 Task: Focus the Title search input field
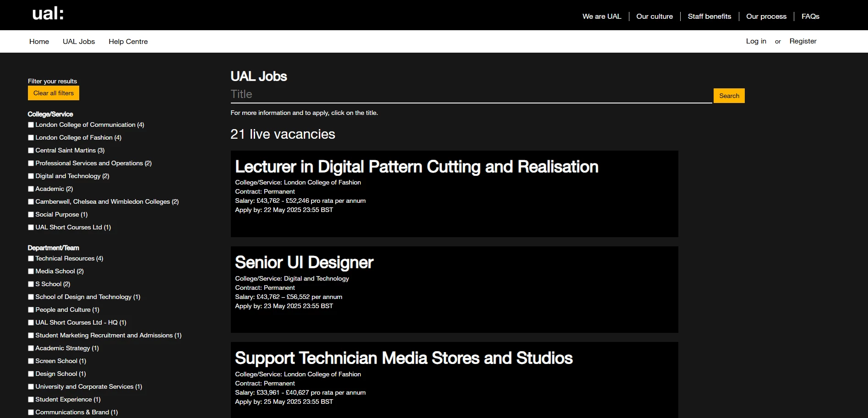coord(471,94)
